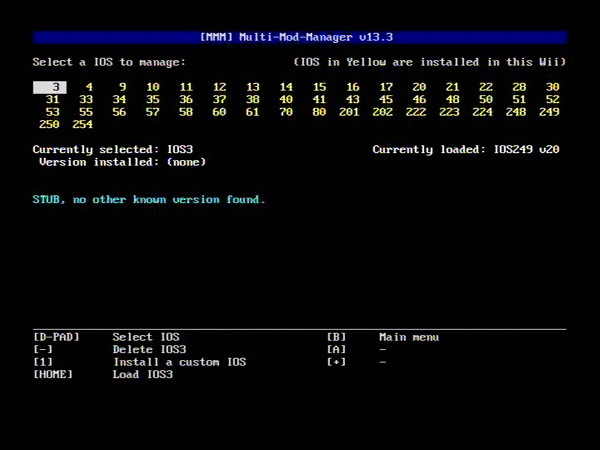
Task: Pick IOS 43 in second row
Action: point(352,99)
